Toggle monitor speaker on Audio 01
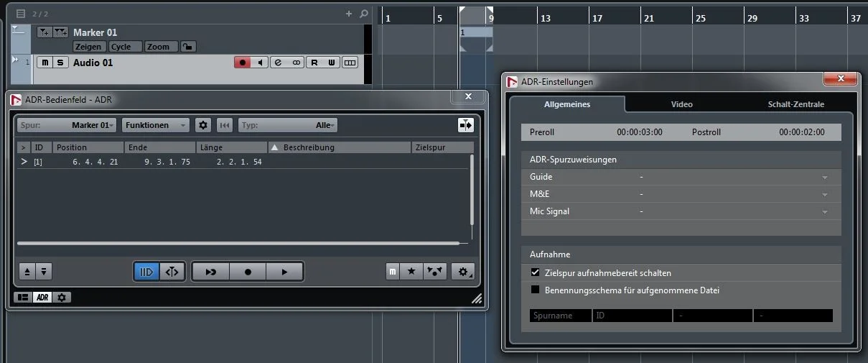The height and width of the screenshot is (363, 868). [x=261, y=63]
